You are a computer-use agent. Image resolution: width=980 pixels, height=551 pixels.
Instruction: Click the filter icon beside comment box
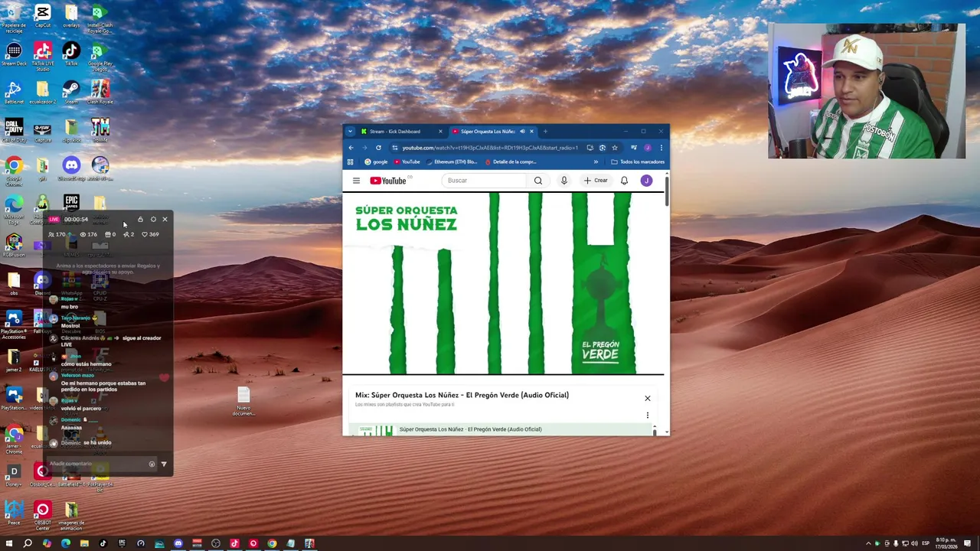pos(164,464)
